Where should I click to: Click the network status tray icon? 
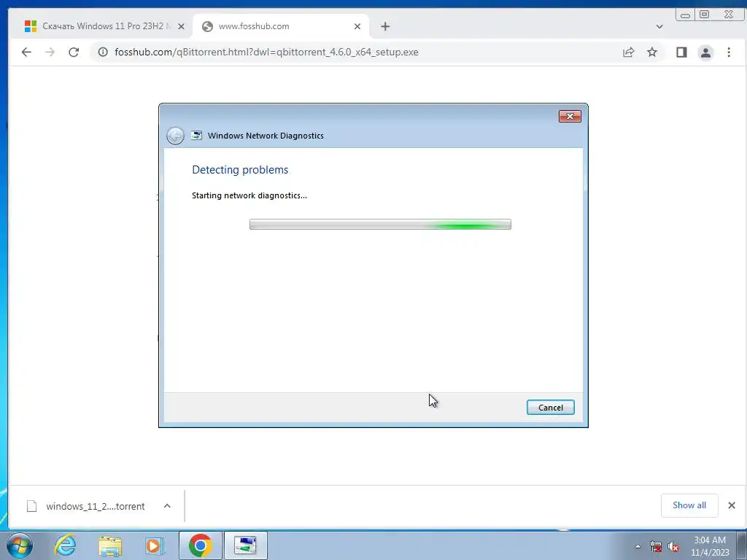[x=656, y=547]
